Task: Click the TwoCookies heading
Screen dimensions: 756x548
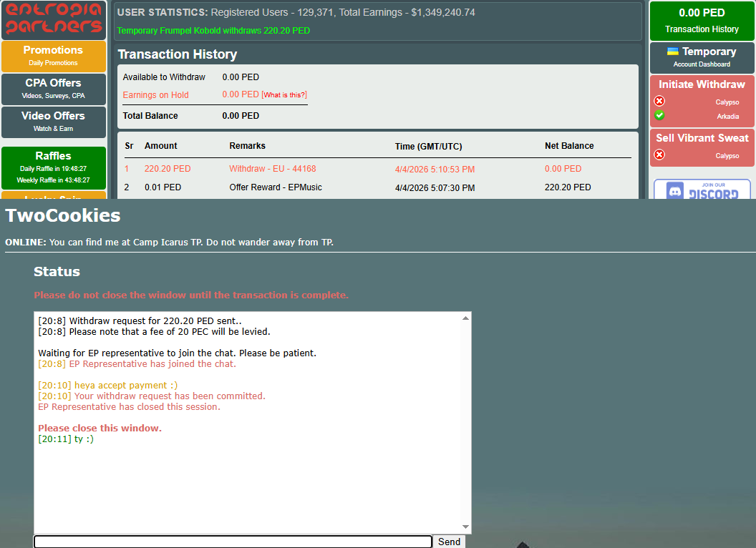Action: tap(63, 215)
